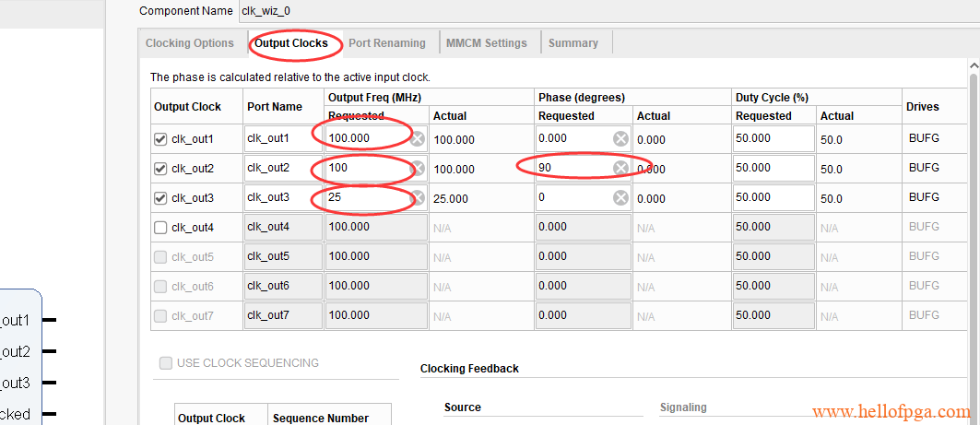Disable the clk_out3 output clock

(x=160, y=198)
